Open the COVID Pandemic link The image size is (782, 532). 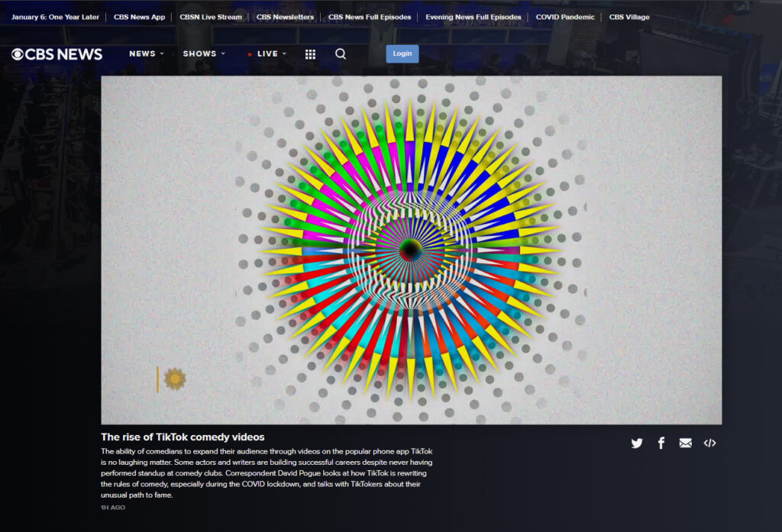point(565,17)
